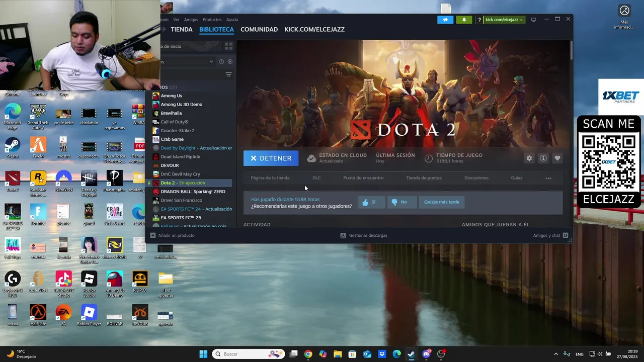Open Marvel Rivals desktop shortcut

pos(114,248)
